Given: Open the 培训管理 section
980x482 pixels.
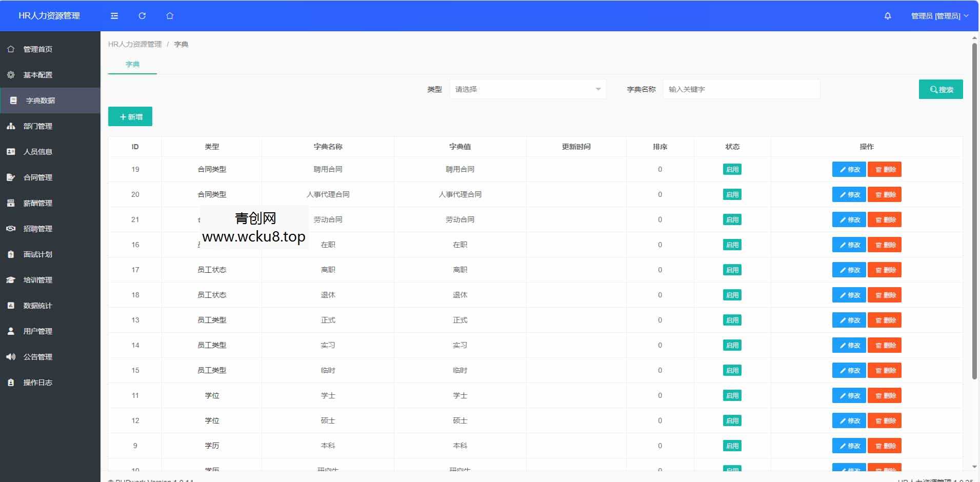Looking at the screenshot, I should pos(37,280).
